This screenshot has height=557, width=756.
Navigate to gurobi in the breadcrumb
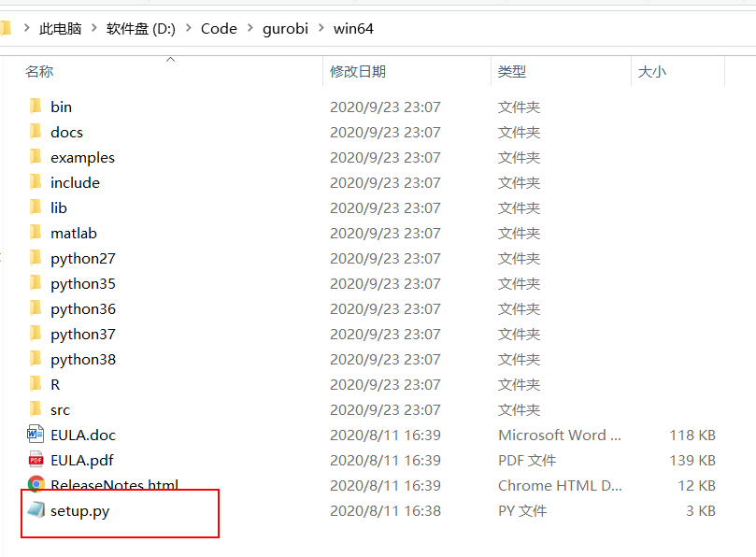coord(285,29)
